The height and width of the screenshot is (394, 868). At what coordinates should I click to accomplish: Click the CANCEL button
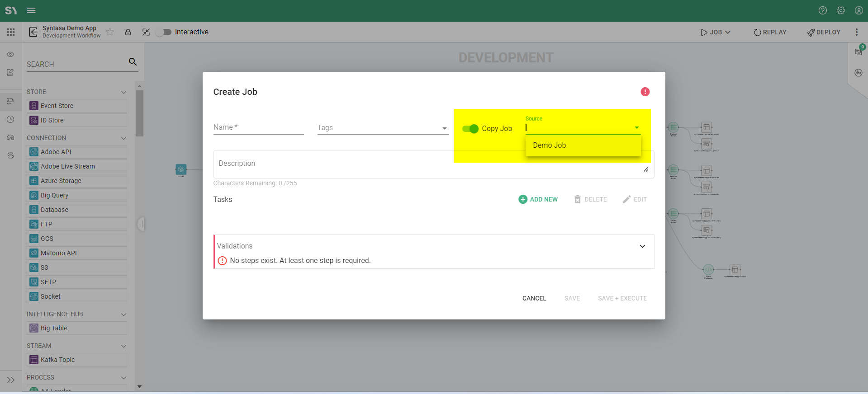(534, 298)
